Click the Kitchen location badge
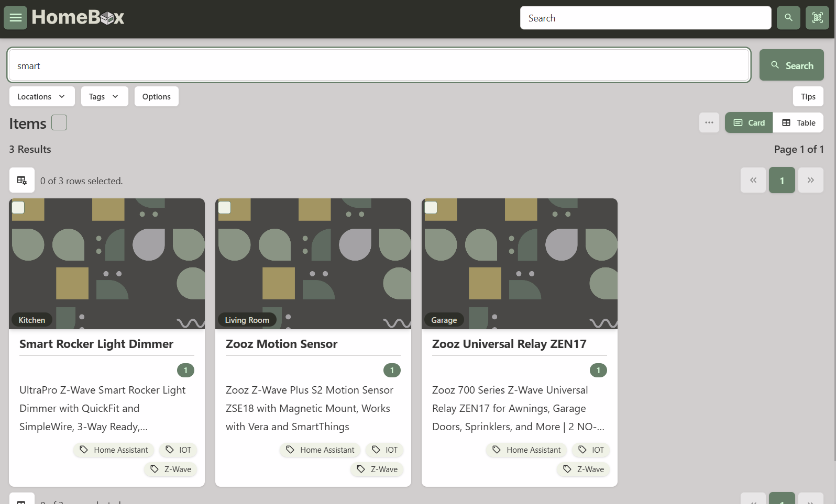Image resolution: width=836 pixels, height=504 pixels. tap(32, 320)
